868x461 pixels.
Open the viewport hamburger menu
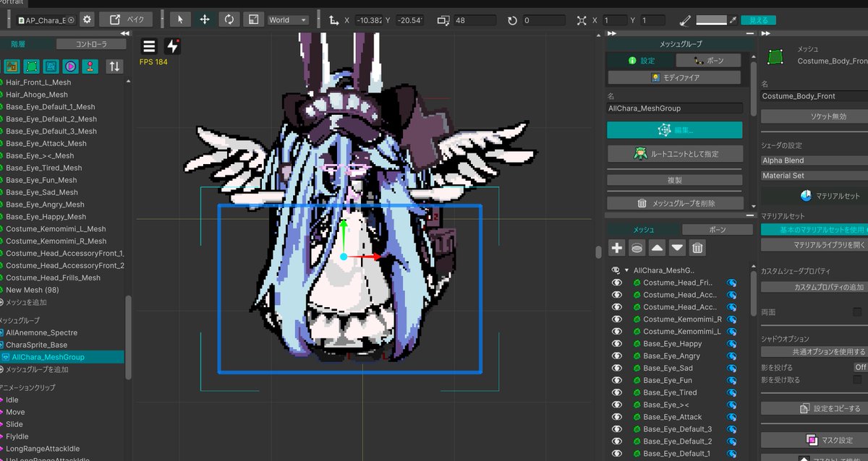tap(149, 46)
